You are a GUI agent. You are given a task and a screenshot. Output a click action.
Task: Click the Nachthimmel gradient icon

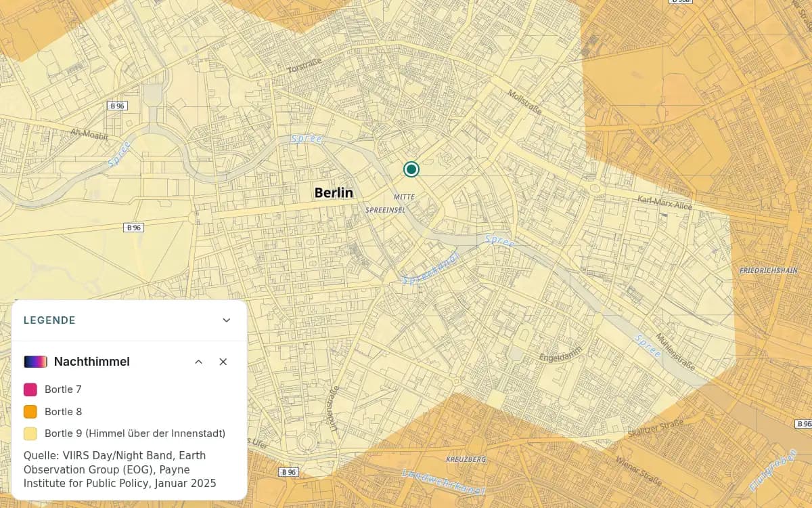[x=35, y=362]
